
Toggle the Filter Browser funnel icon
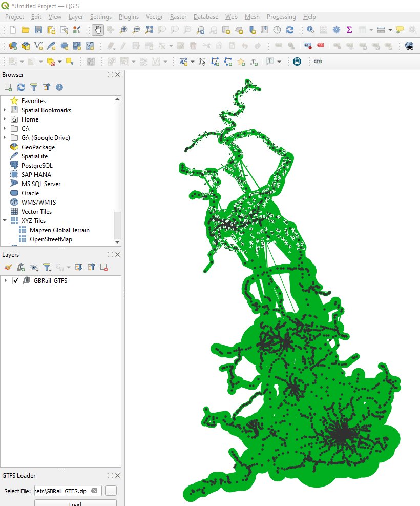pyautogui.click(x=34, y=87)
